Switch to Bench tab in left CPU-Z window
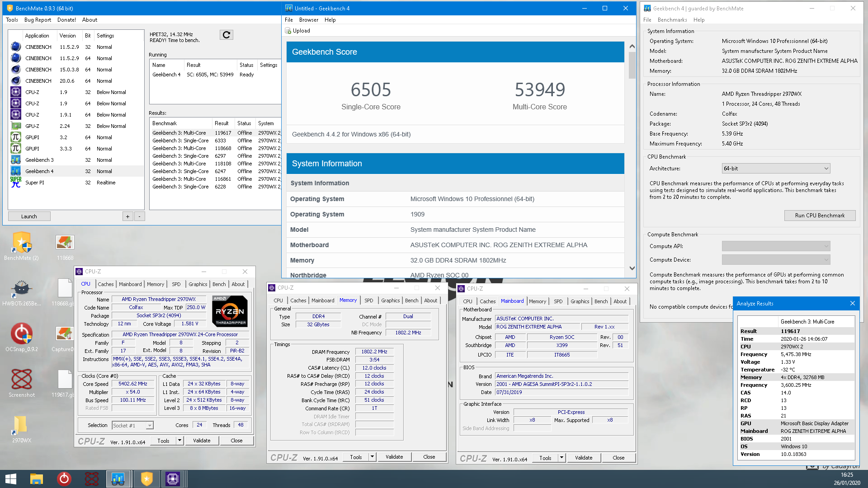 point(219,284)
